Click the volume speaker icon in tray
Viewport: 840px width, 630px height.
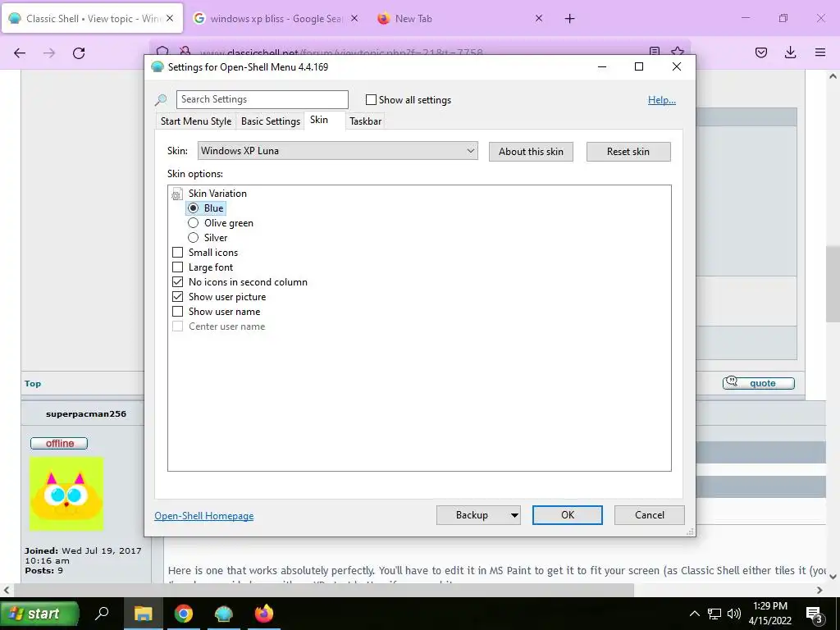click(x=734, y=614)
